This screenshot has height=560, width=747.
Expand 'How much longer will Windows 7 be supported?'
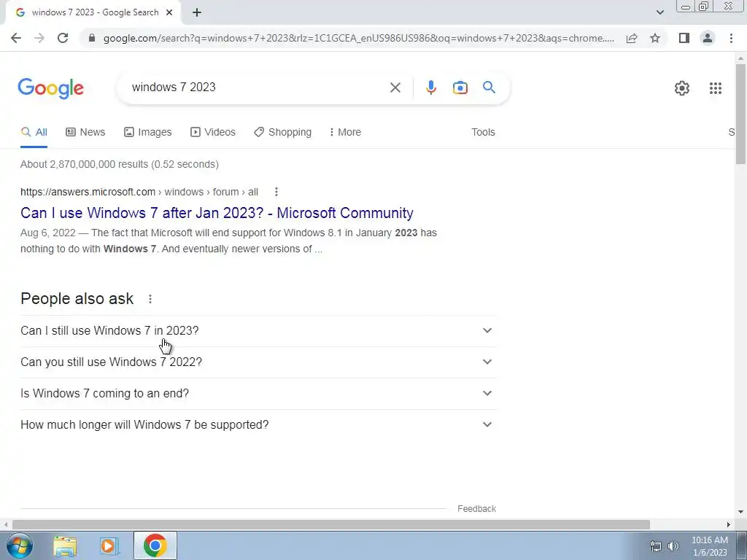pyautogui.click(x=258, y=425)
